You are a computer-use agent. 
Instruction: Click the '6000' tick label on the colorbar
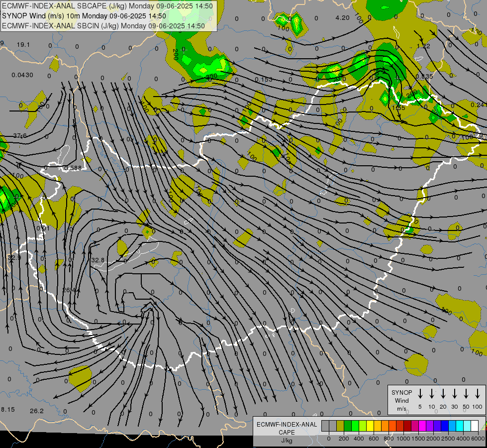(478, 439)
